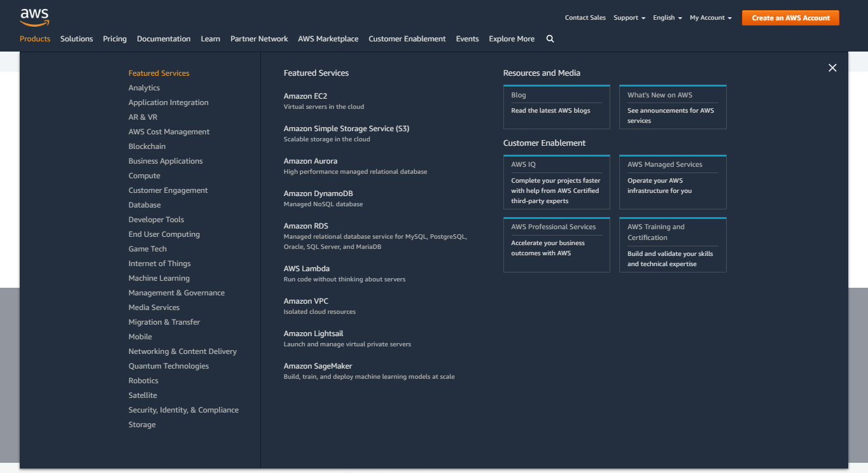The width and height of the screenshot is (868, 473).
Task: Open the Amazon RDS link
Action: pos(306,226)
